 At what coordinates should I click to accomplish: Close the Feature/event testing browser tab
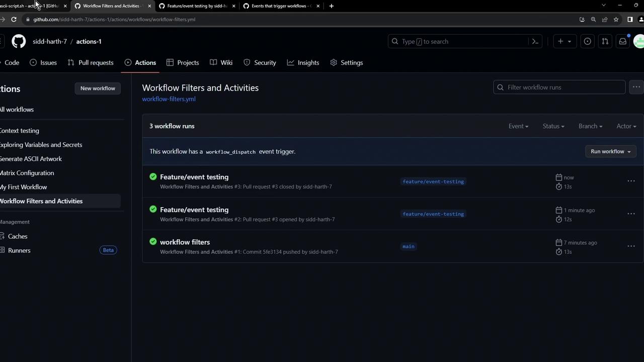(234, 6)
